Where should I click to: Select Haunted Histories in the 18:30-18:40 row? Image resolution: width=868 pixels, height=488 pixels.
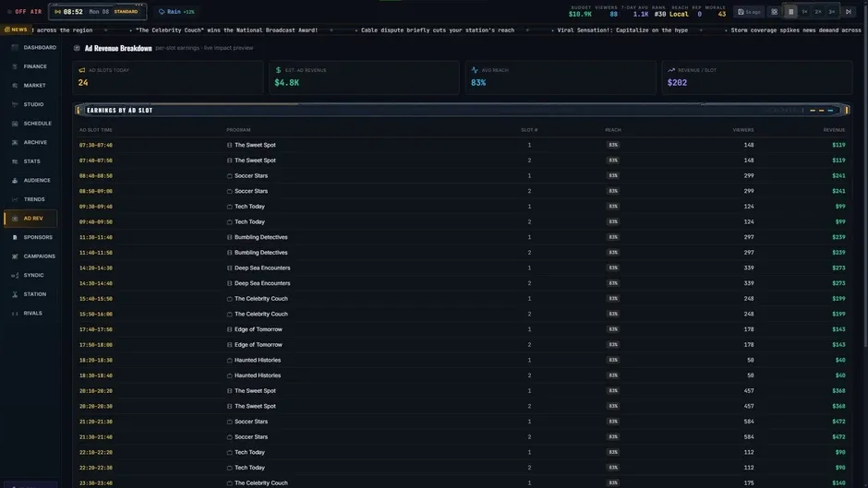pos(258,375)
